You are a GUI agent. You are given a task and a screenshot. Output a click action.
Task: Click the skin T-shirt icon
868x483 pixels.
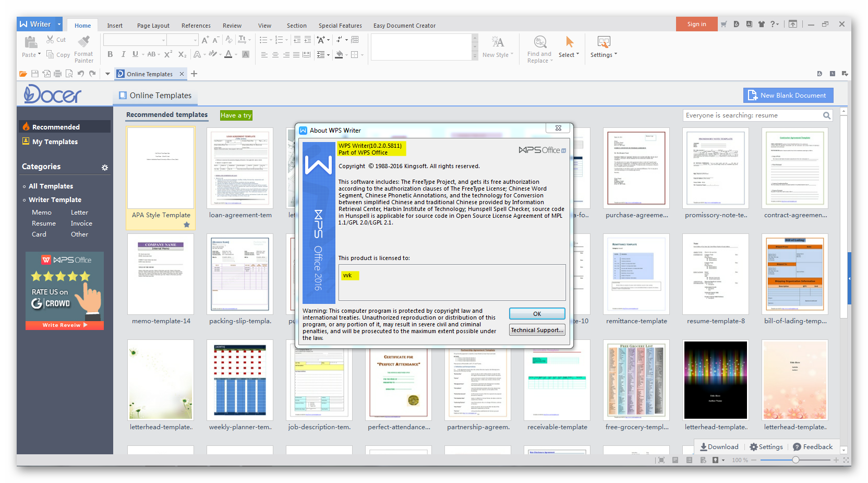[x=762, y=24]
